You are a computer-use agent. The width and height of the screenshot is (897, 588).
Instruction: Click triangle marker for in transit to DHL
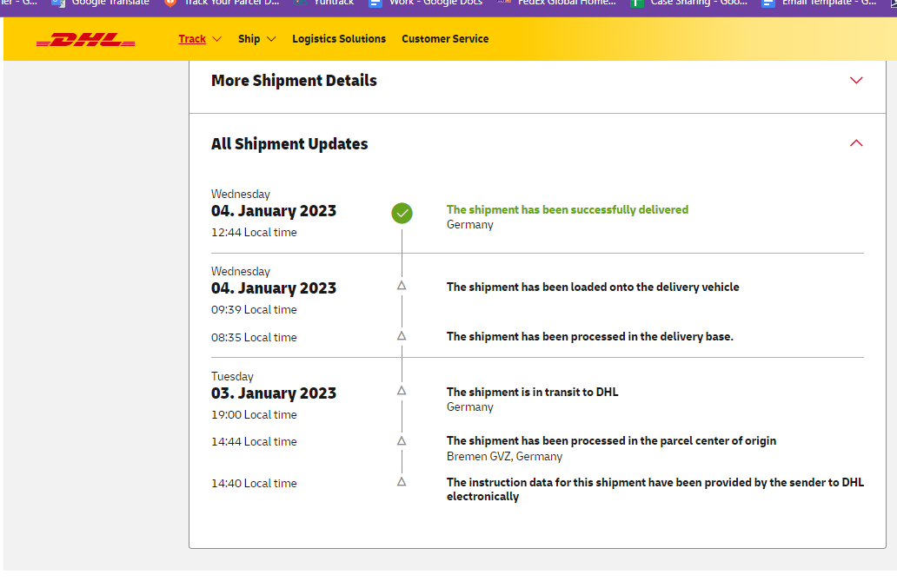tap(402, 391)
